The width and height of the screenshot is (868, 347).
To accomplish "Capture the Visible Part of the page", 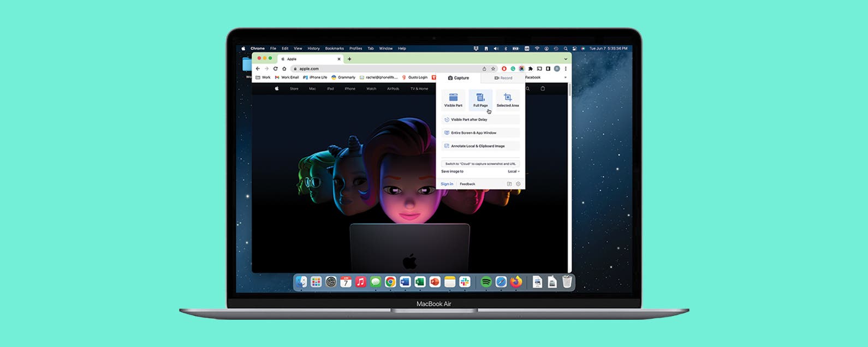I will tap(453, 99).
